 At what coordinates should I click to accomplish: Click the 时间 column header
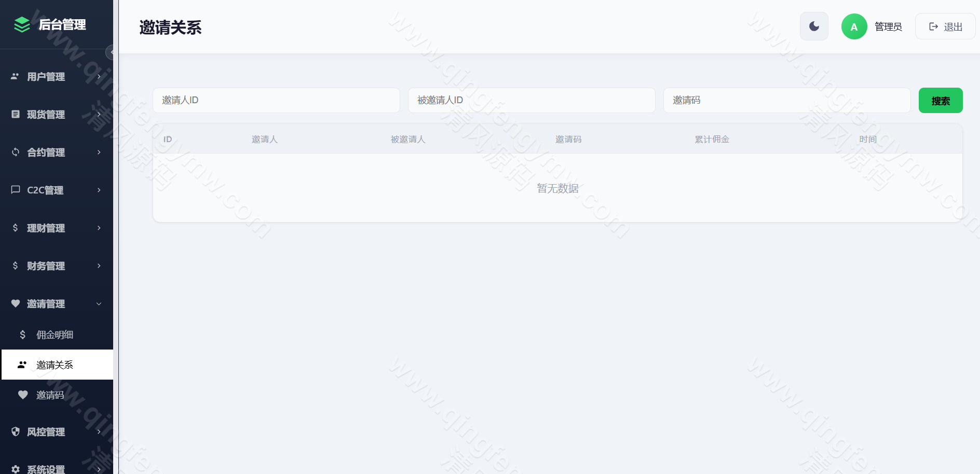point(868,139)
